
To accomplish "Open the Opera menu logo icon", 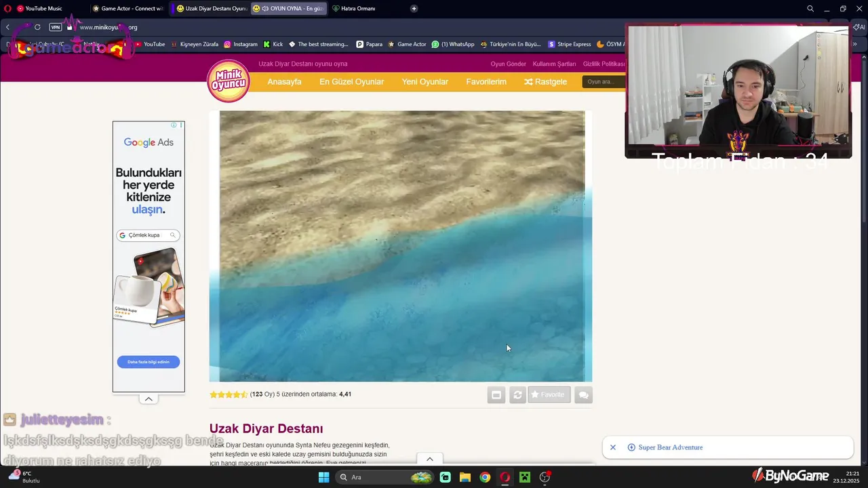I will click(8, 8).
